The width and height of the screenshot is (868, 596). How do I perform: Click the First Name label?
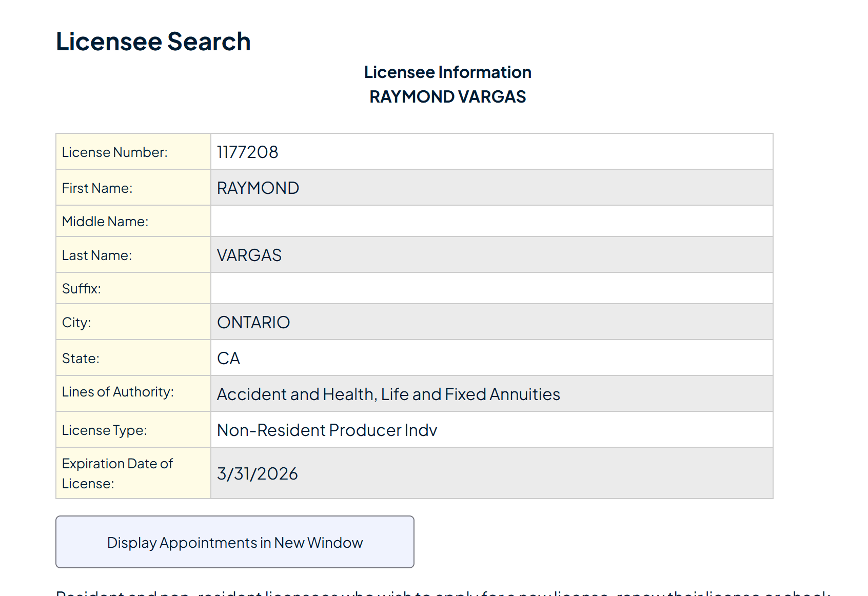point(97,188)
